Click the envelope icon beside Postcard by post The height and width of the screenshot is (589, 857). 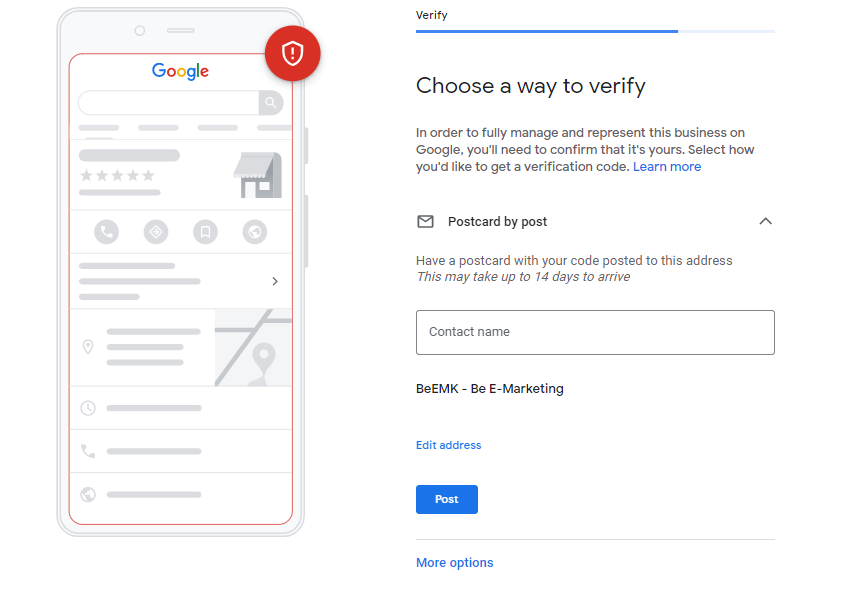click(425, 221)
